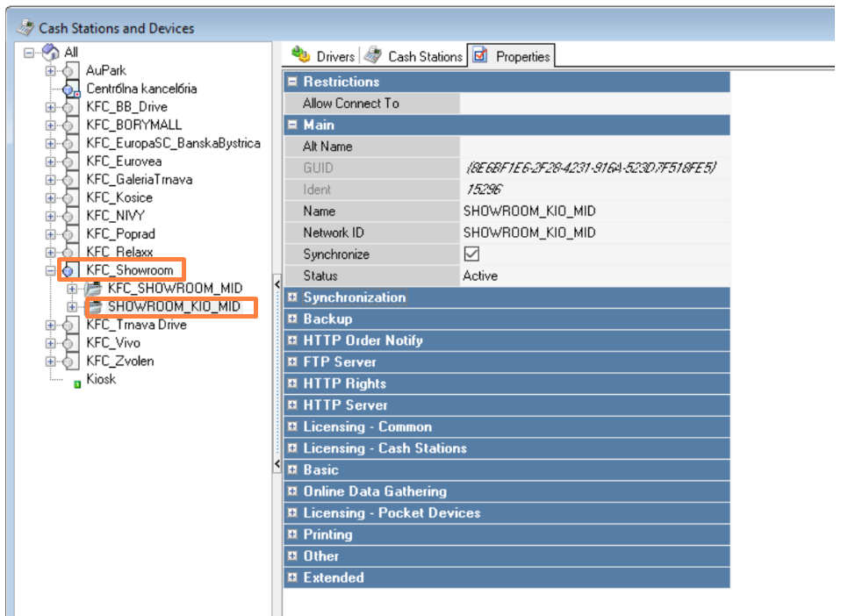Click the KFC_EuropaSC_BanskaBystrica node icon
Viewport: 841px width, 616px height.
pyautogui.click(x=68, y=144)
